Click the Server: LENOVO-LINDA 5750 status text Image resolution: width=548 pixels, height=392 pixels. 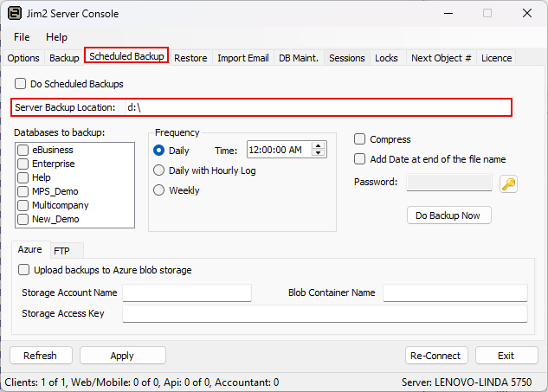point(467,382)
